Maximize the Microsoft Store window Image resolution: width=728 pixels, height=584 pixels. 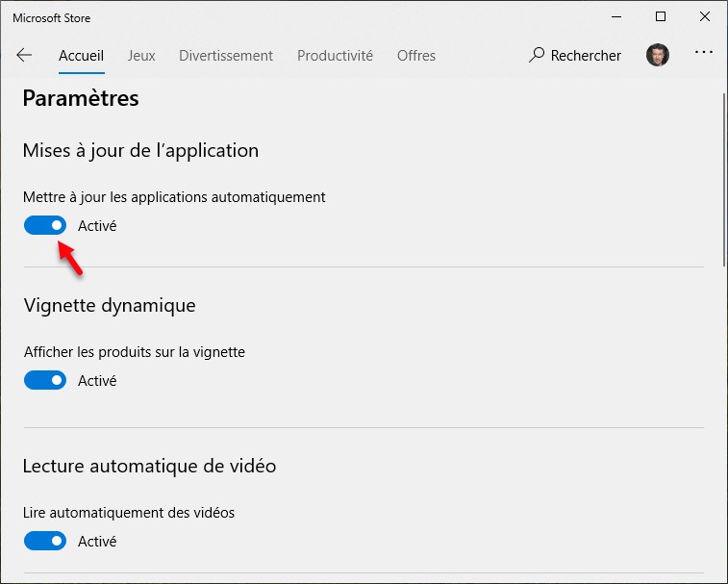click(661, 16)
